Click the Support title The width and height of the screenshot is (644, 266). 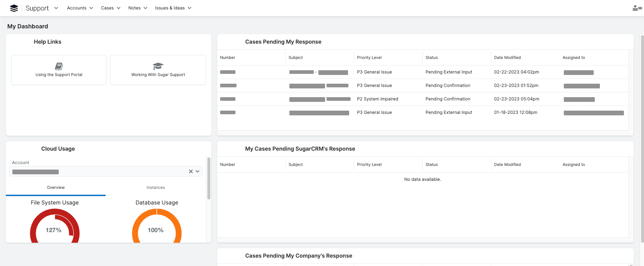(x=37, y=8)
